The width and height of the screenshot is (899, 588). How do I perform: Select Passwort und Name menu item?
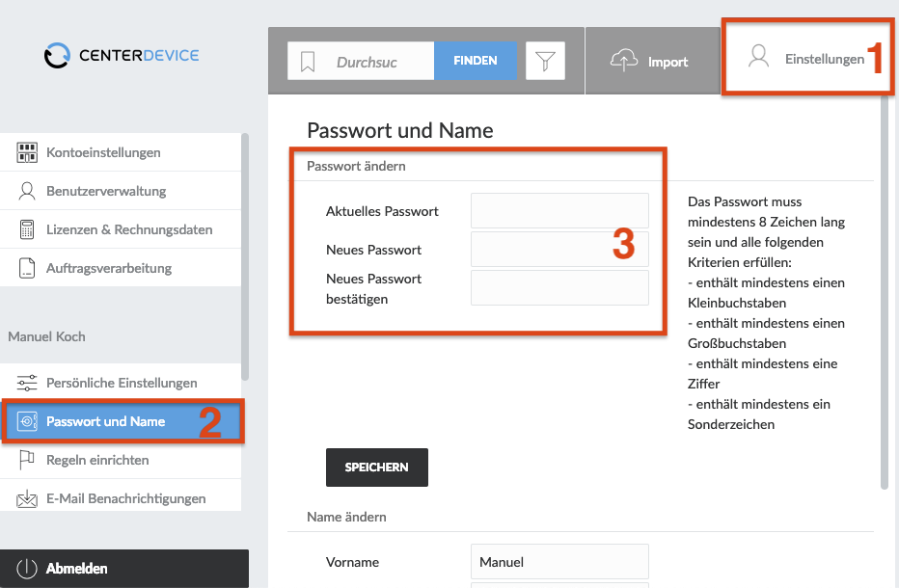(x=123, y=421)
